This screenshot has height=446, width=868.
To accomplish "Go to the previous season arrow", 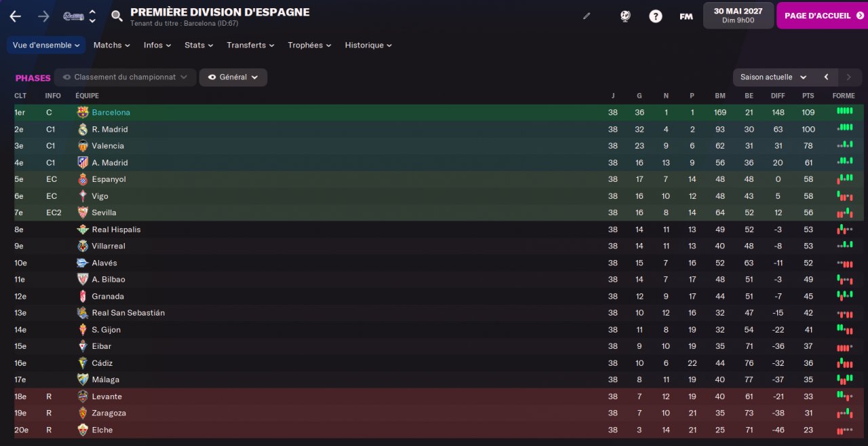I will 826,77.
